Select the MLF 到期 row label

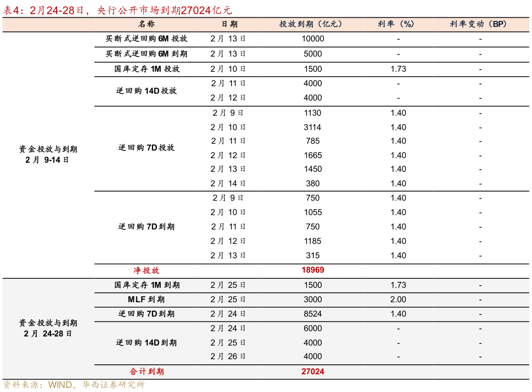147,300
